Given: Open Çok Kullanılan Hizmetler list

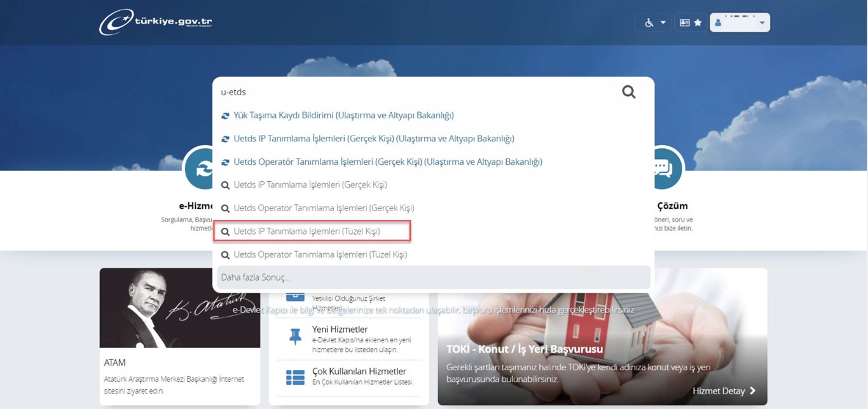Looking at the screenshot, I should pos(359,371).
